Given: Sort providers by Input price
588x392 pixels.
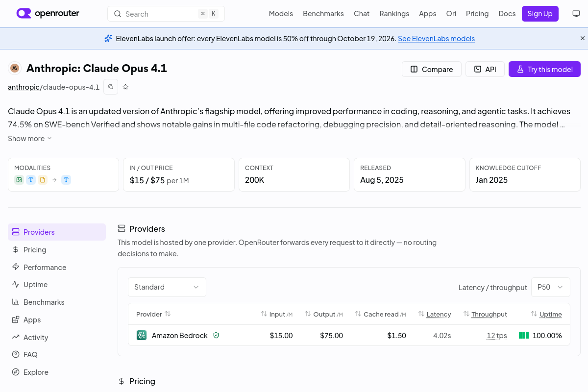Looking at the screenshot, I should (277, 314).
